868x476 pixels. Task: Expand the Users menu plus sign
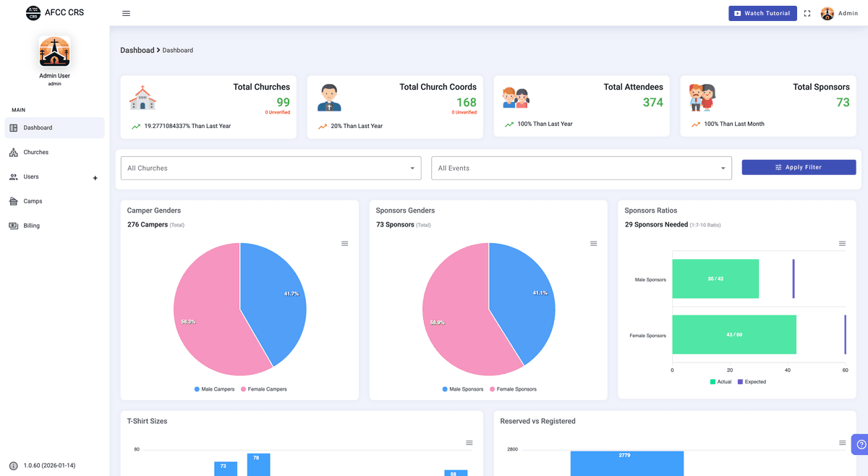95,178
